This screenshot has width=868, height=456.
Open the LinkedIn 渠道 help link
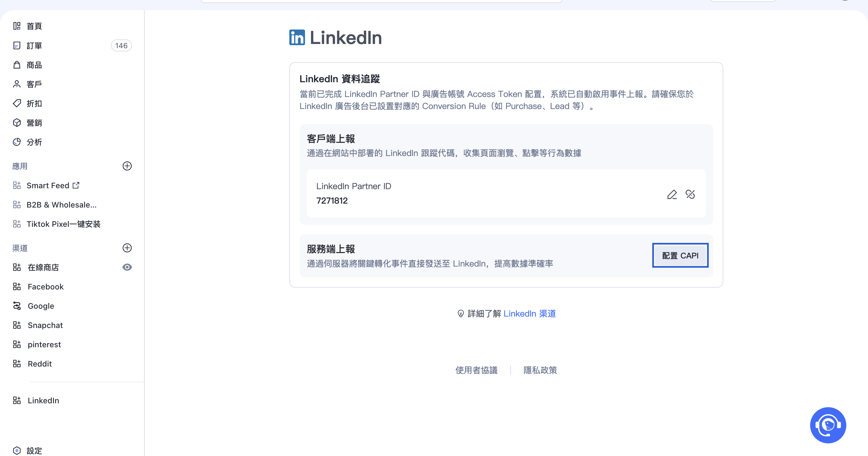tap(529, 314)
